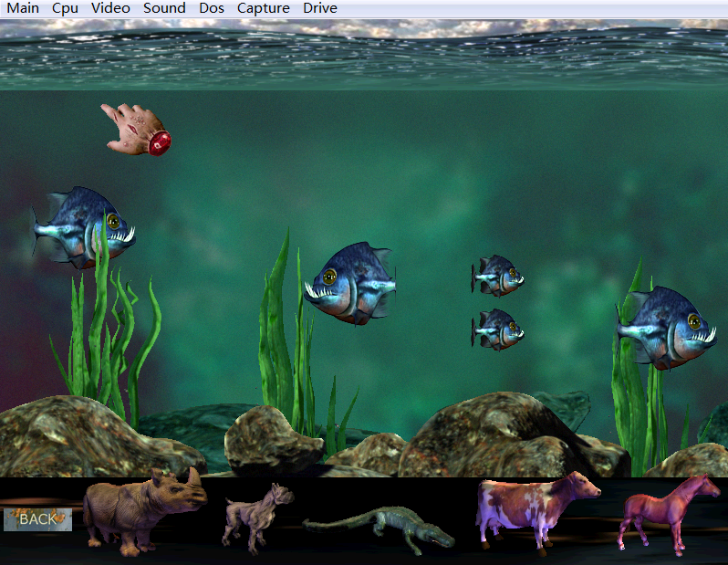
Task: Click the BACK button
Action: click(x=37, y=519)
